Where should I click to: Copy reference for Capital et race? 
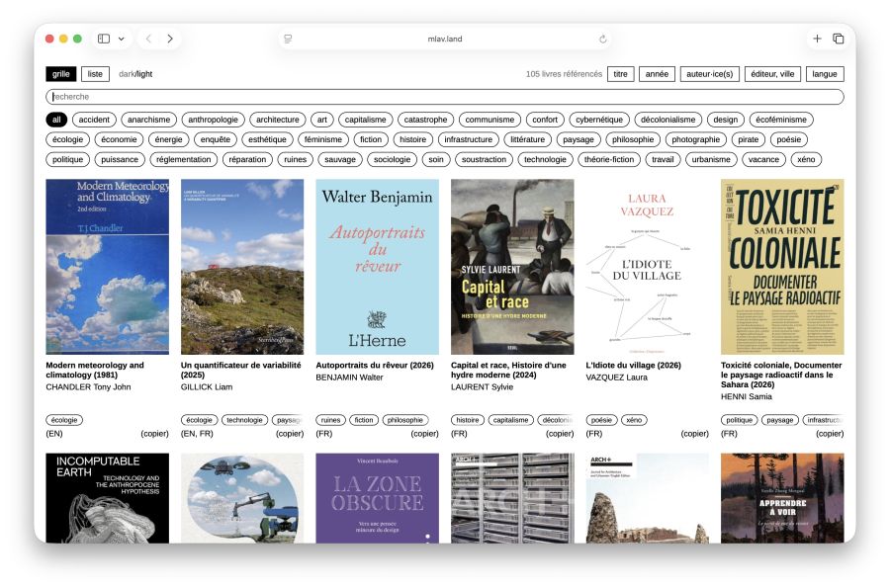click(560, 433)
